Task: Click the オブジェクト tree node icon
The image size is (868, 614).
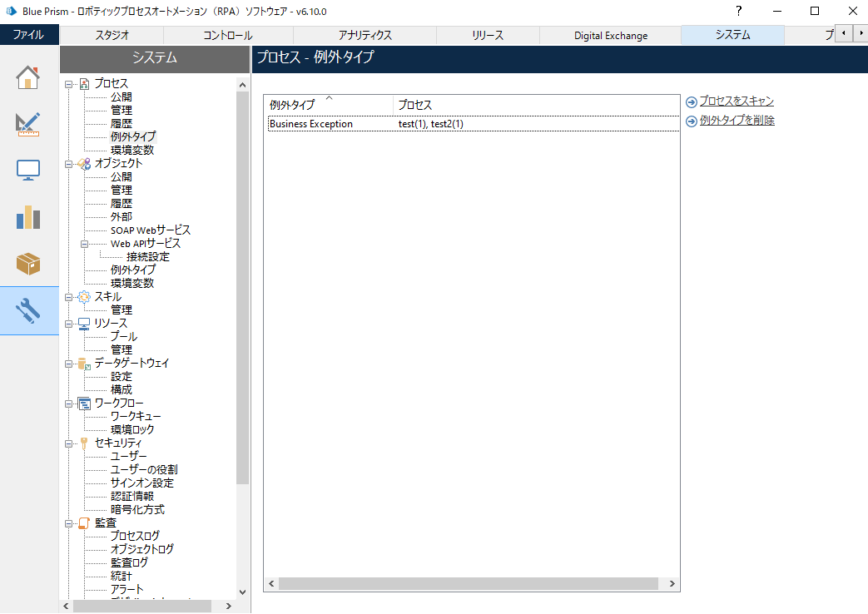Action: pos(84,164)
